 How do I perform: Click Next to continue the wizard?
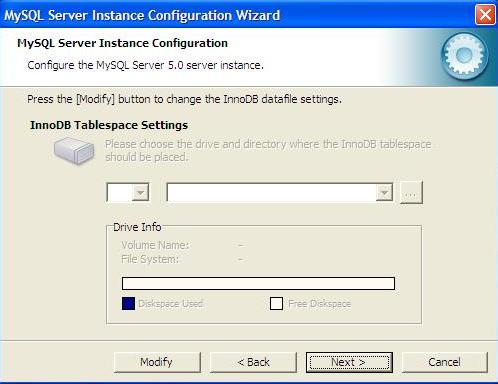pos(349,362)
